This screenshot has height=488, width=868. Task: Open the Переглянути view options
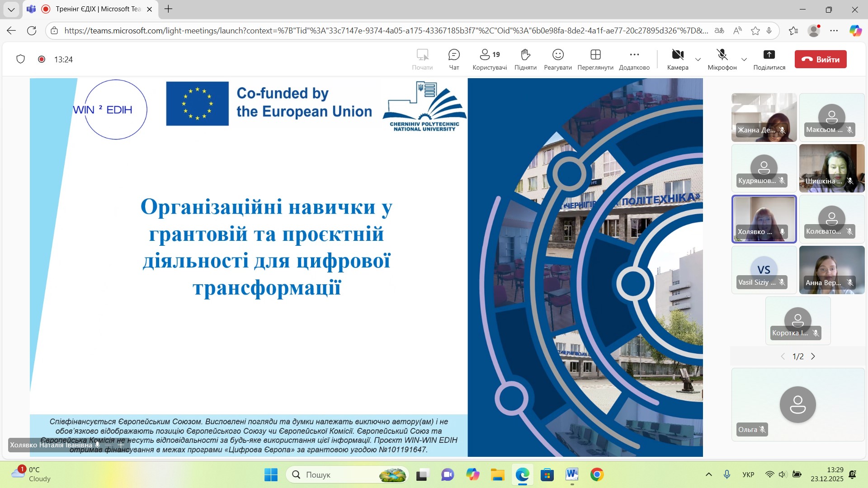595,59
